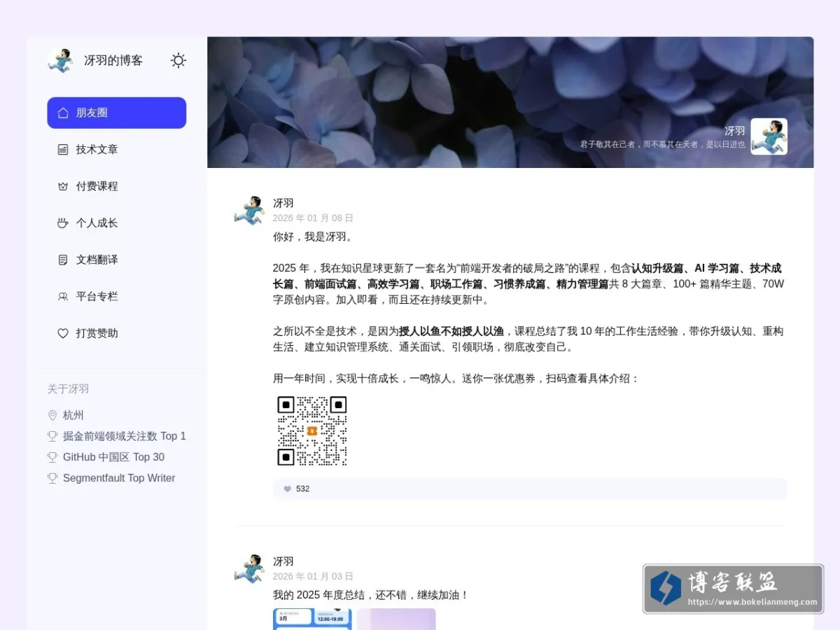
Task: Click the location pin icon beside 杭州
Action: click(52, 415)
